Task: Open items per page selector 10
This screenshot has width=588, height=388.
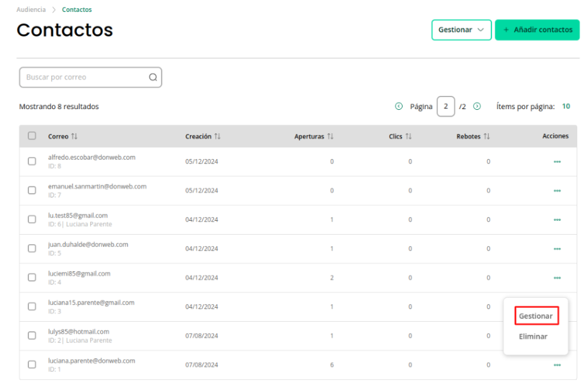Action: tap(566, 107)
